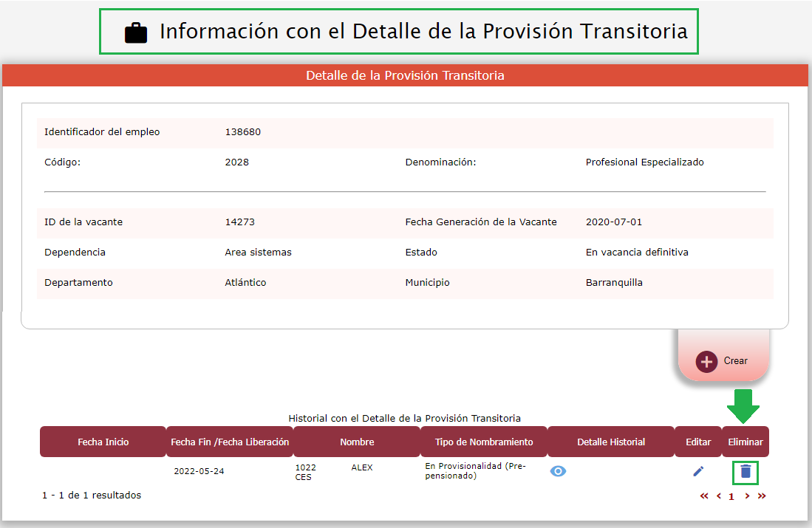This screenshot has width=812, height=528.
Task: Click the plus icon to create a record
Action: pyautogui.click(x=707, y=362)
